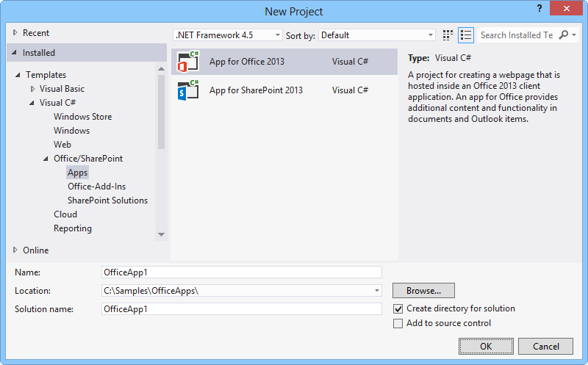The image size is (588, 365).
Task: Click the Location path field
Action: [x=242, y=290]
